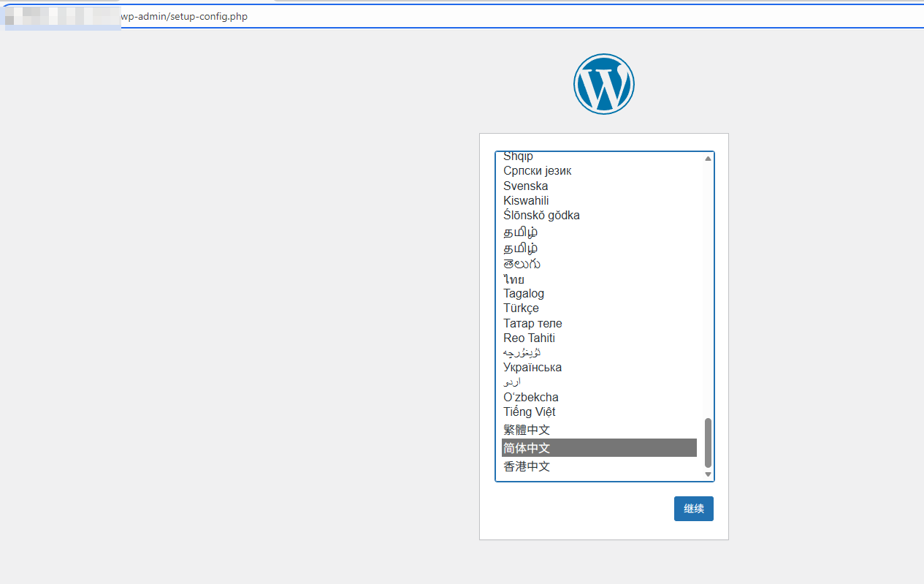The height and width of the screenshot is (584, 924).
Task: Pick Tagalog from the language list
Action: [599, 293]
